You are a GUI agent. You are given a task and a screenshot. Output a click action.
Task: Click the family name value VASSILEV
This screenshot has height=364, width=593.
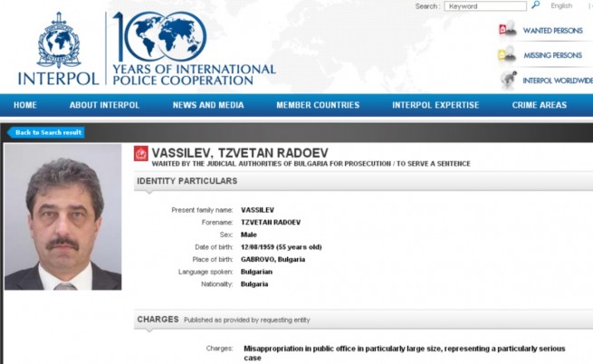click(257, 210)
